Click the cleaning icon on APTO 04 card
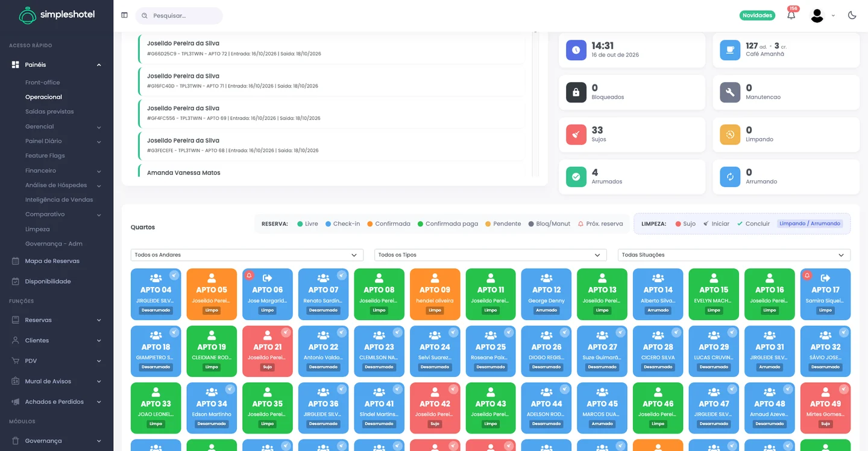Viewport: 868px width, 451px height. 174,276
